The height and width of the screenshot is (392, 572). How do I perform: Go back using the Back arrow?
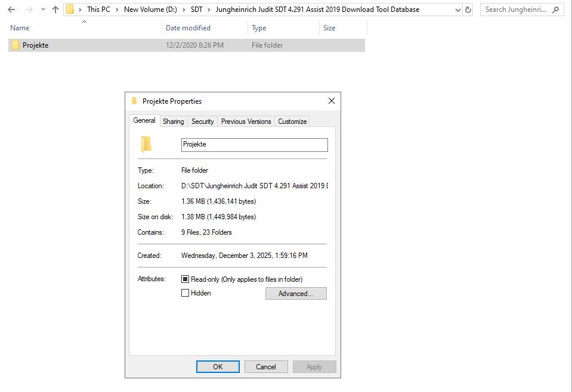coord(11,10)
